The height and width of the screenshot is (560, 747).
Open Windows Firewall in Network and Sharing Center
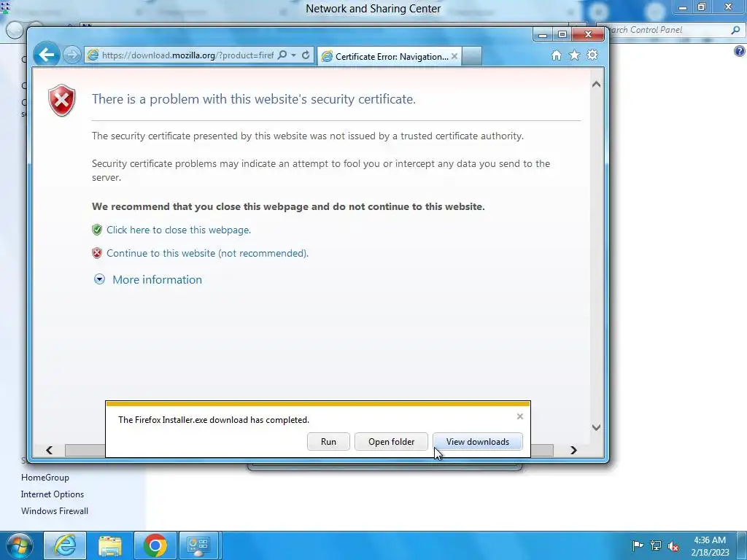pos(54,511)
